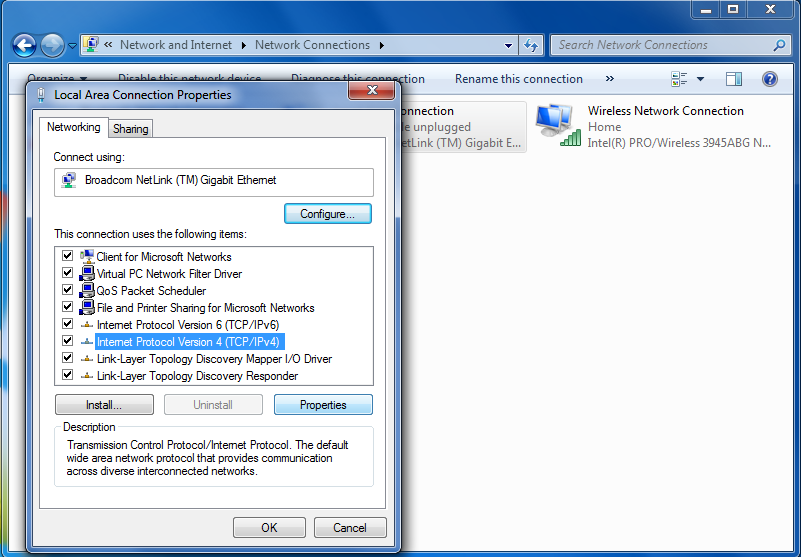The width and height of the screenshot is (801, 557).
Task: Click the TCP/IPv4 protocol icon
Action: 87,341
